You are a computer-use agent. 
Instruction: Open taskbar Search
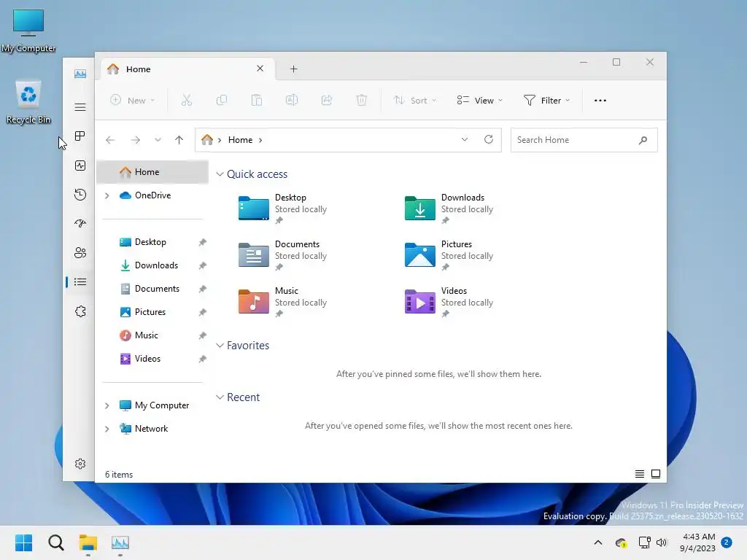[x=55, y=542]
